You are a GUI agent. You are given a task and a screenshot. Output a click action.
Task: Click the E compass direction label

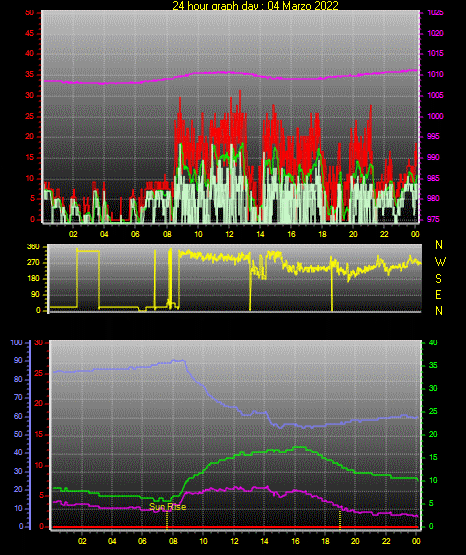(x=438, y=295)
